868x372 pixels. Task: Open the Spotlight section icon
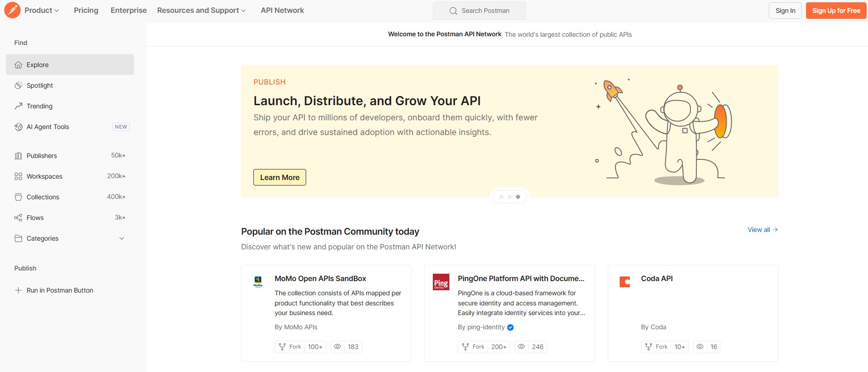(x=18, y=85)
